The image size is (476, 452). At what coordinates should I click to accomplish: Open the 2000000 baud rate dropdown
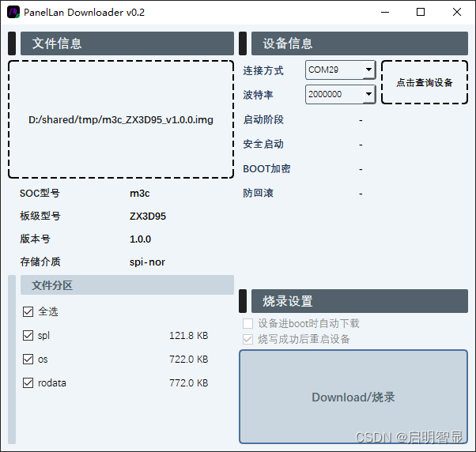(x=340, y=94)
